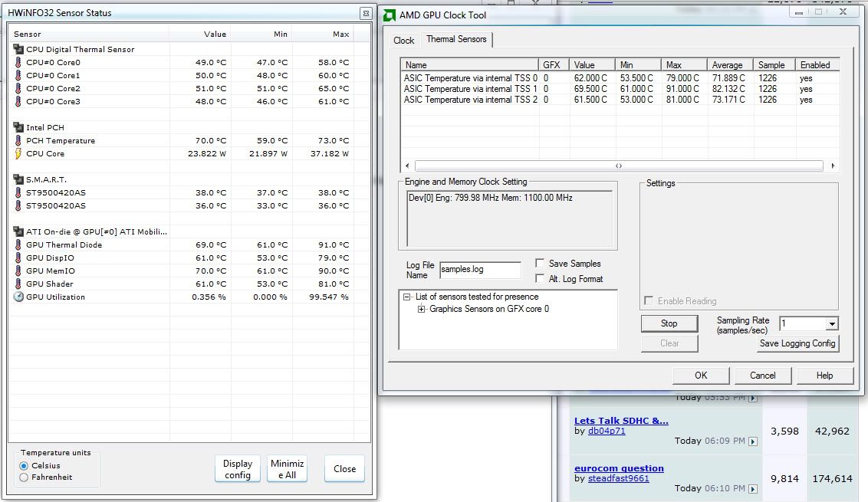868x502 pixels.
Task: Open user db04p71 profile link
Action: click(607, 431)
